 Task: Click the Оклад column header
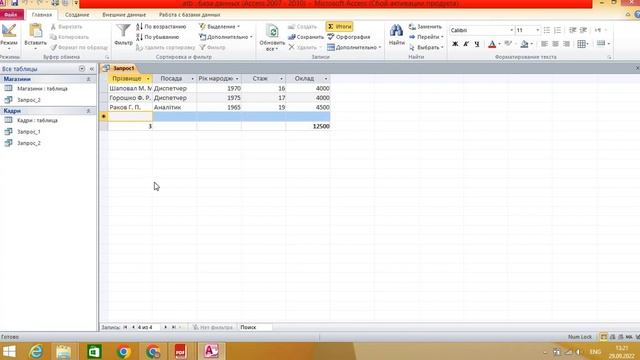tap(308, 78)
